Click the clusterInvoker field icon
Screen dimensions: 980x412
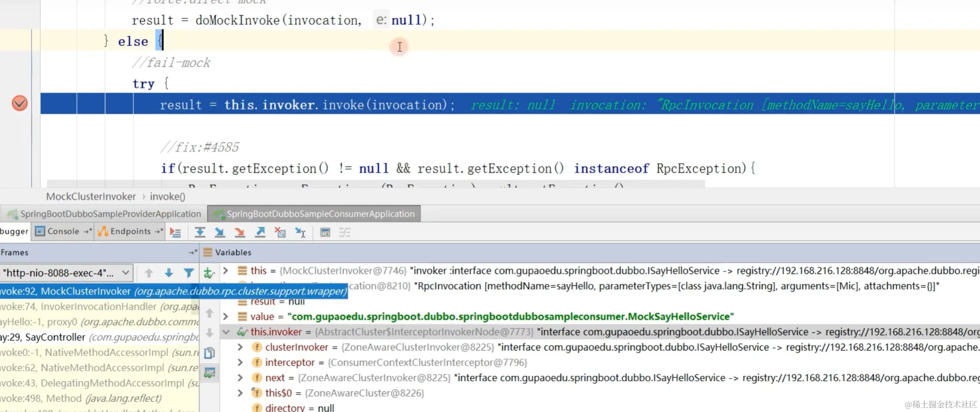[x=257, y=347]
